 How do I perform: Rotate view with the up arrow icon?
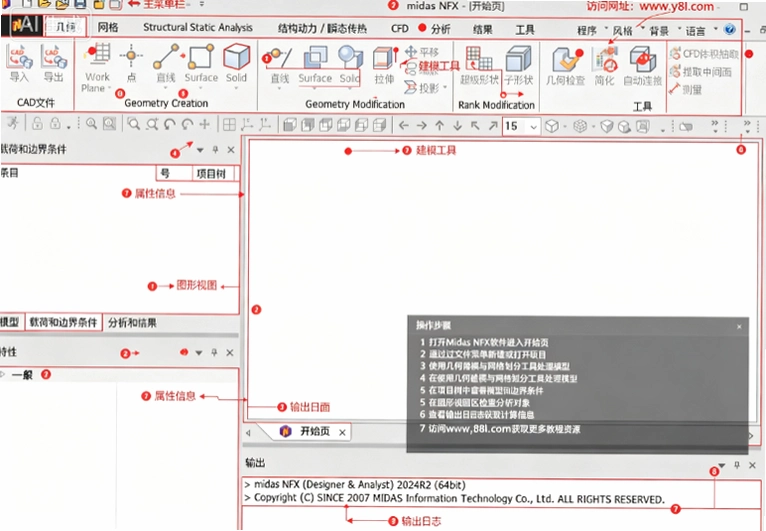pos(439,126)
